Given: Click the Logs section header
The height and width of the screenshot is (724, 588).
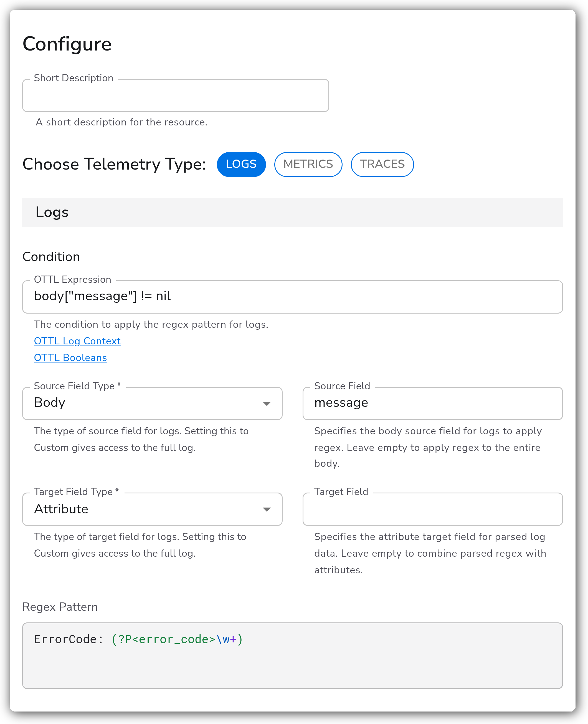Looking at the screenshot, I should [x=292, y=212].
